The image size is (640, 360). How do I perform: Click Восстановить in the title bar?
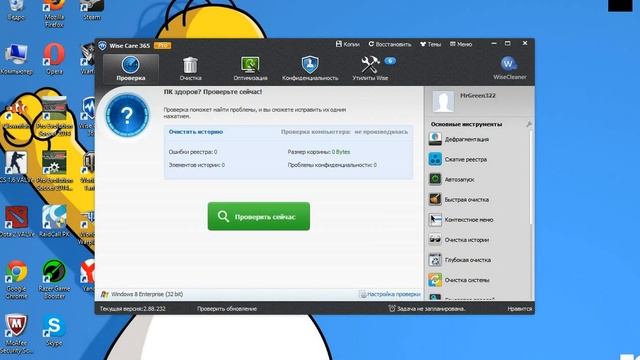[390, 44]
